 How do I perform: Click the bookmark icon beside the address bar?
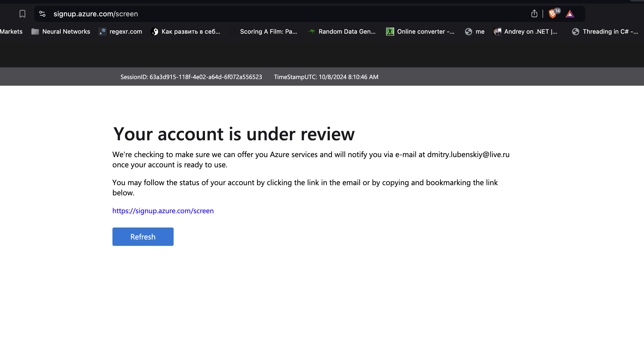[x=22, y=14]
